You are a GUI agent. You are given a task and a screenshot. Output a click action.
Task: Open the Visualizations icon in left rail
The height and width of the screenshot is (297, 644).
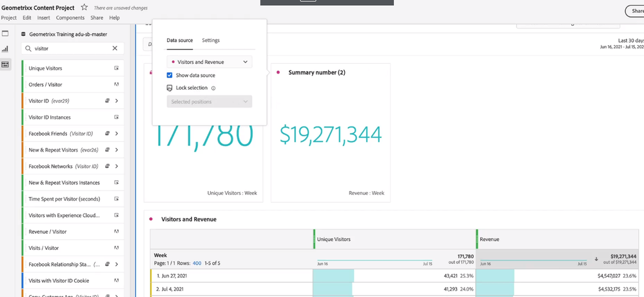click(x=5, y=49)
